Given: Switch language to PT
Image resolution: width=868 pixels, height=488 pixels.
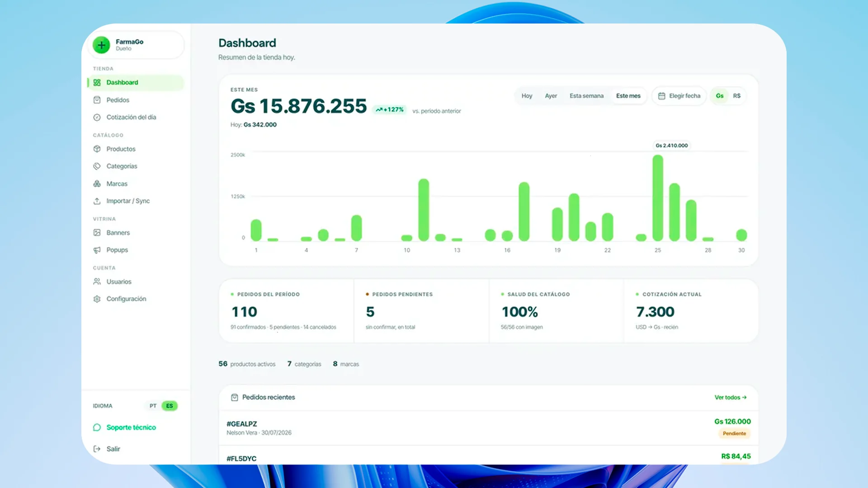Looking at the screenshot, I should click(x=153, y=406).
